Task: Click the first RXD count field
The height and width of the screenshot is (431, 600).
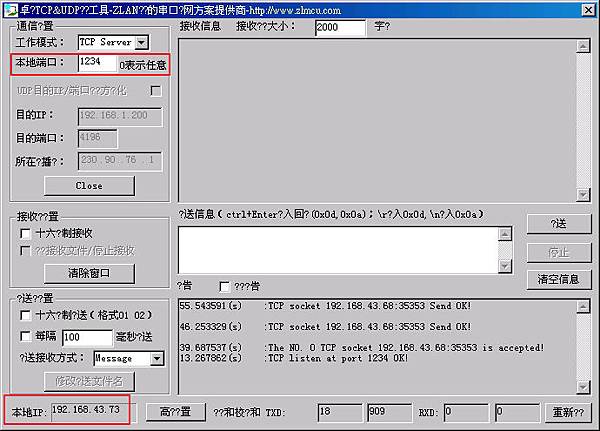Action: click(x=466, y=413)
